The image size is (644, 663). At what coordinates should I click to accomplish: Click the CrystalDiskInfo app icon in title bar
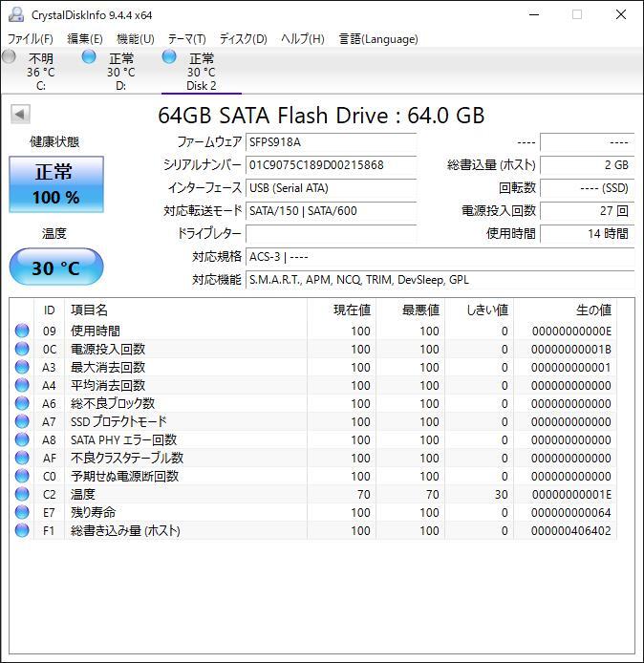point(15,14)
